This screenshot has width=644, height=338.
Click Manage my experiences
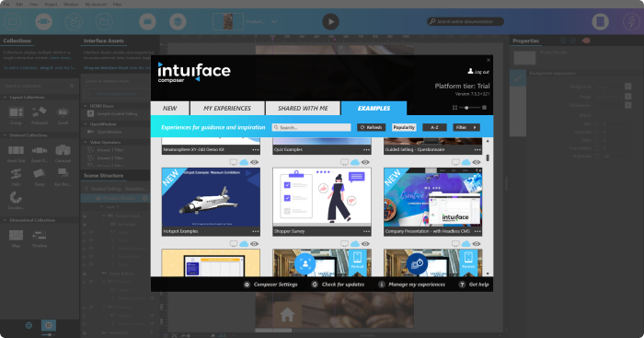[412, 285]
